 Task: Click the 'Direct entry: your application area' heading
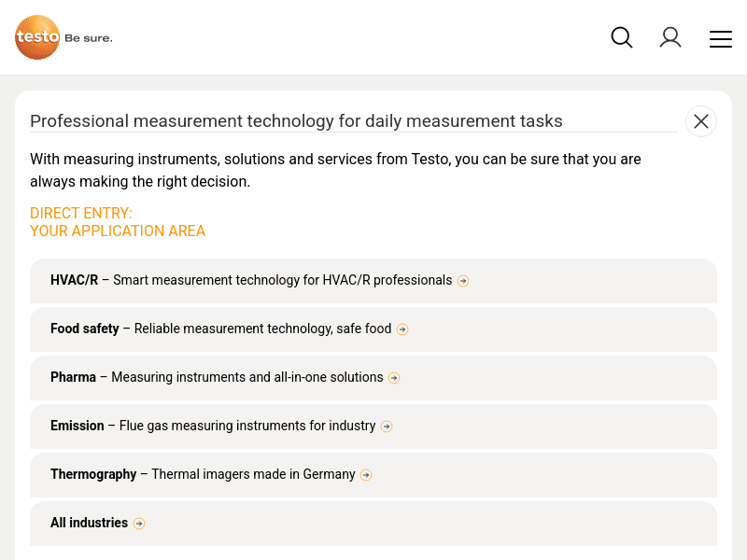point(118,222)
